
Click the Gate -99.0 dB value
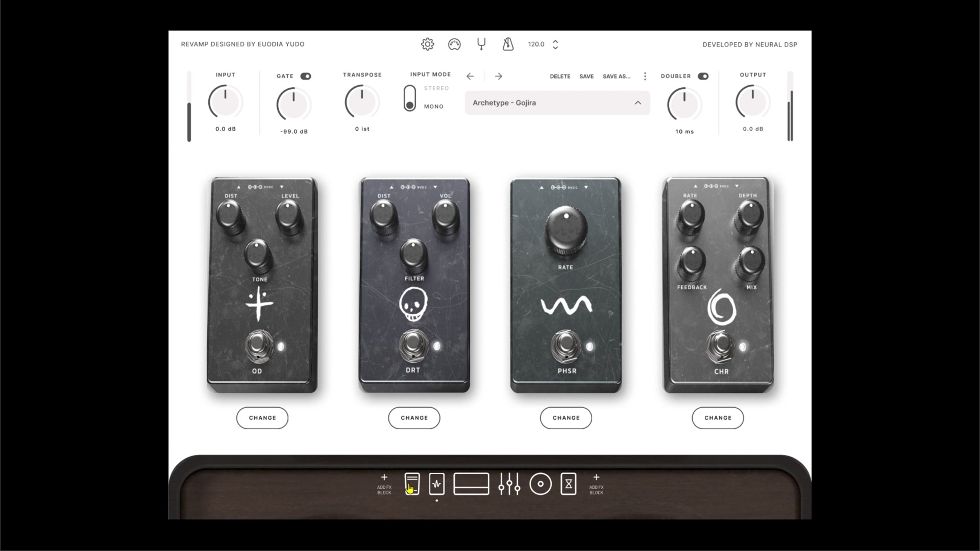point(294,132)
